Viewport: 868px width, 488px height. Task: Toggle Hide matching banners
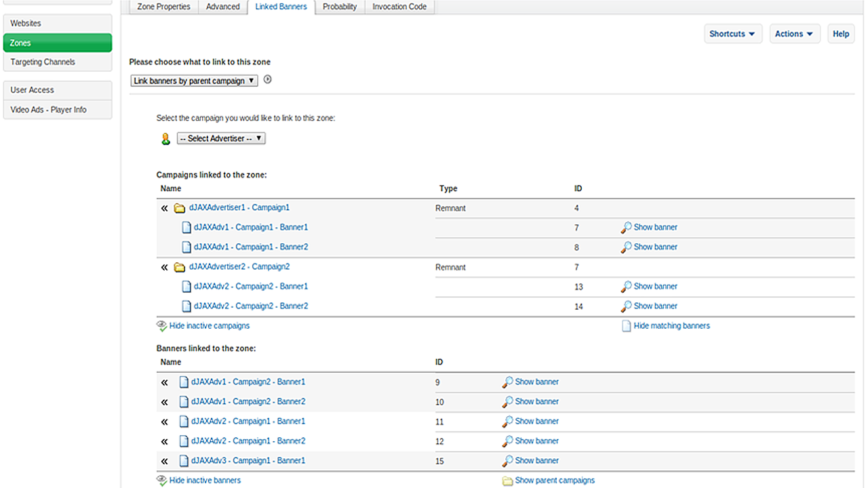point(671,326)
